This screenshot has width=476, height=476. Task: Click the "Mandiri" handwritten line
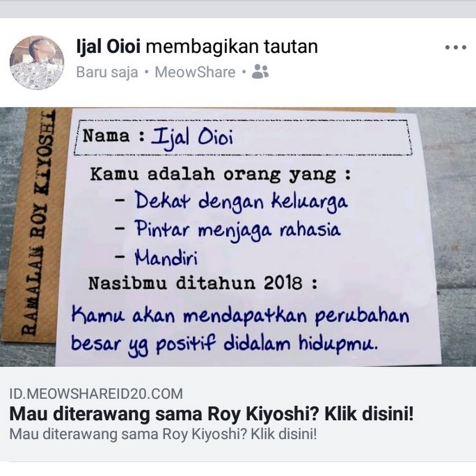point(166,258)
